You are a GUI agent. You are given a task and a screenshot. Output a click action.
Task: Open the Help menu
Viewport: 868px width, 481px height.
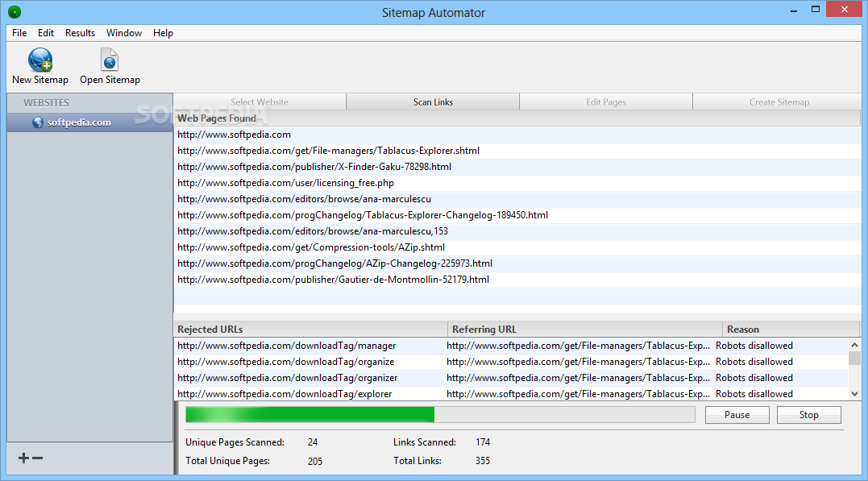coord(164,33)
